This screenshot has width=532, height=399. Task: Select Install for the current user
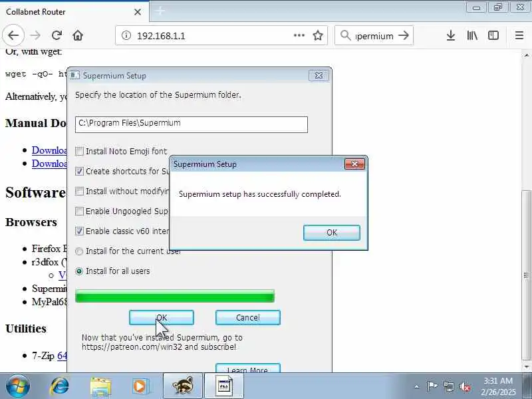(79, 251)
